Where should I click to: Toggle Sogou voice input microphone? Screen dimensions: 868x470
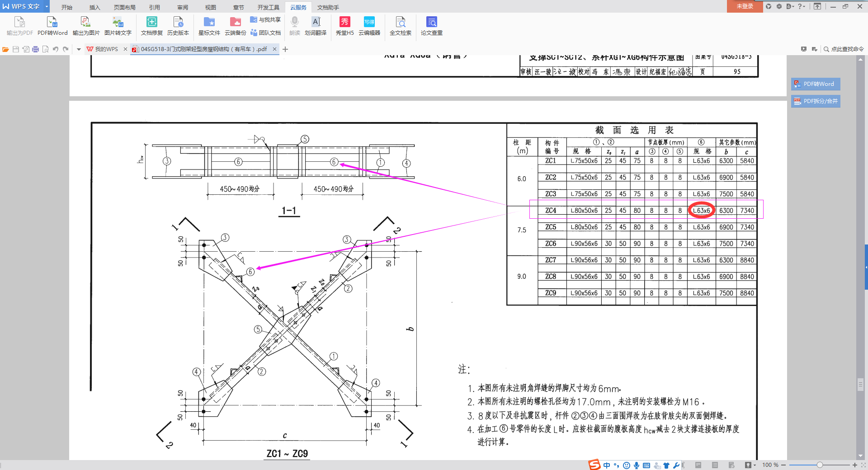click(637, 465)
